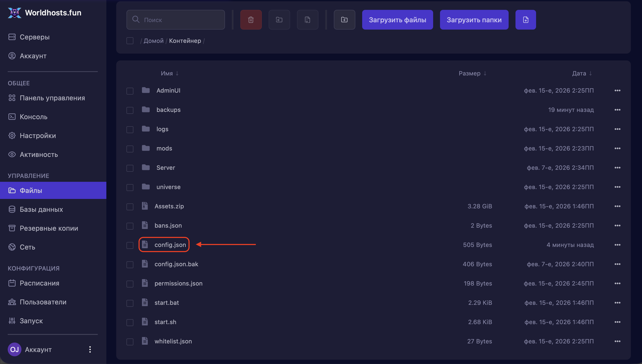Click the create new folder icon
The image size is (642, 364).
(x=344, y=20)
